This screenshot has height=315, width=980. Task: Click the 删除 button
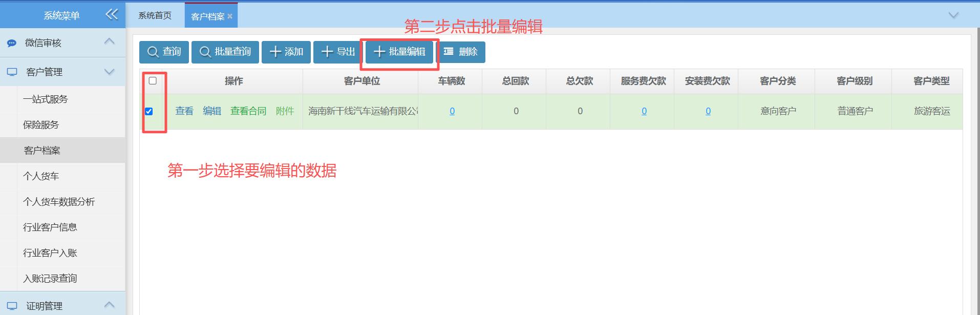pyautogui.click(x=460, y=52)
